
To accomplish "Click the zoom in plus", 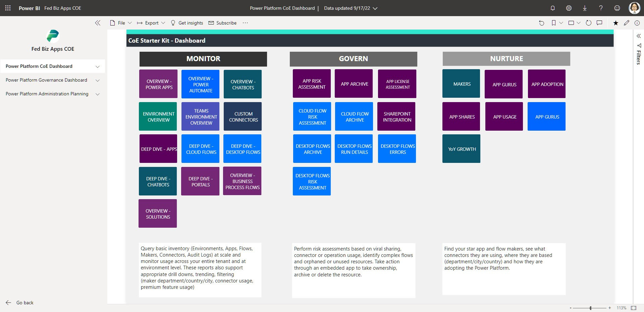I will pyautogui.click(x=610, y=308).
